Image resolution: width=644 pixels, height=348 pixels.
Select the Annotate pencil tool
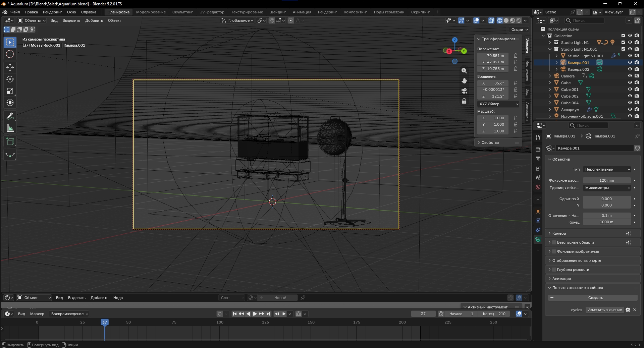(10, 116)
